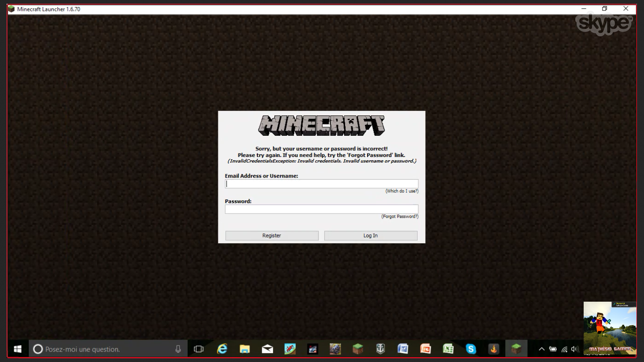Open the flame icon app in the taskbar
This screenshot has width=644, height=362.
coord(494,349)
